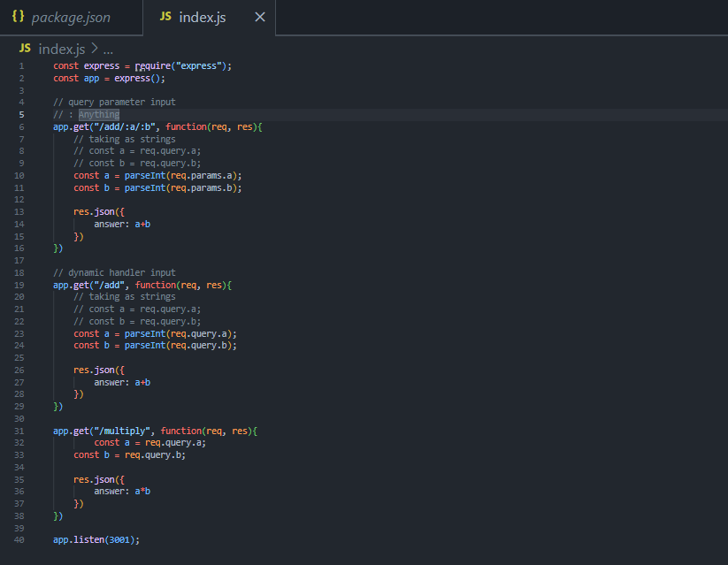Click 'const b = req.query.b;' on line 33
The image size is (728, 565).
tap(129, 455)
